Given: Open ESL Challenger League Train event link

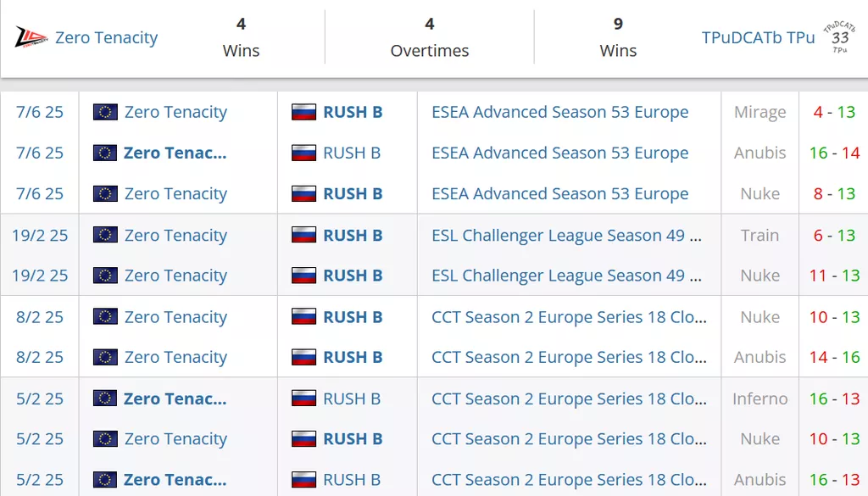Looking at the screenshot, I should coord(566,235).
